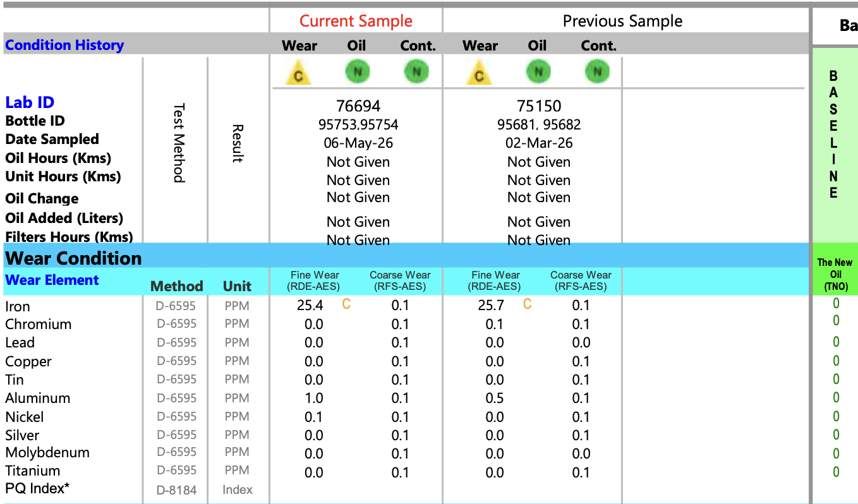
Task: Click Current Sample Coarse Wear (RFS-AES) header
Action: pos(400,280)
